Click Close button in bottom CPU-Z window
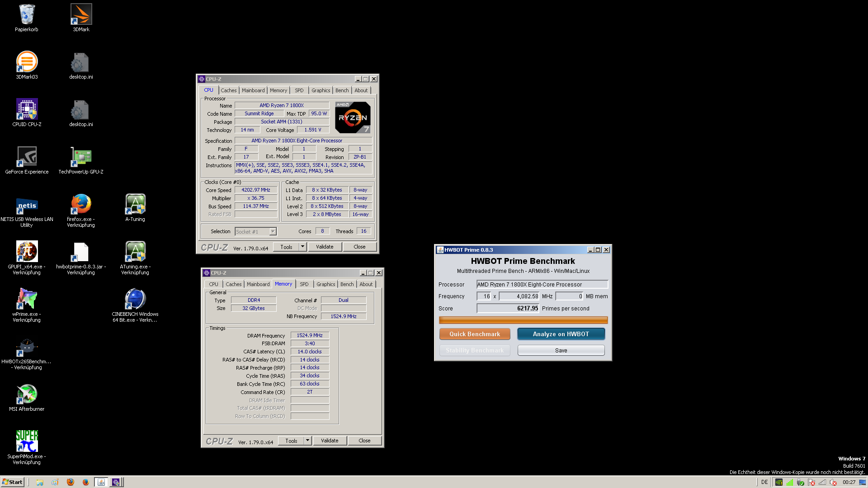This screenshot has height=488, width=868. 364,441
